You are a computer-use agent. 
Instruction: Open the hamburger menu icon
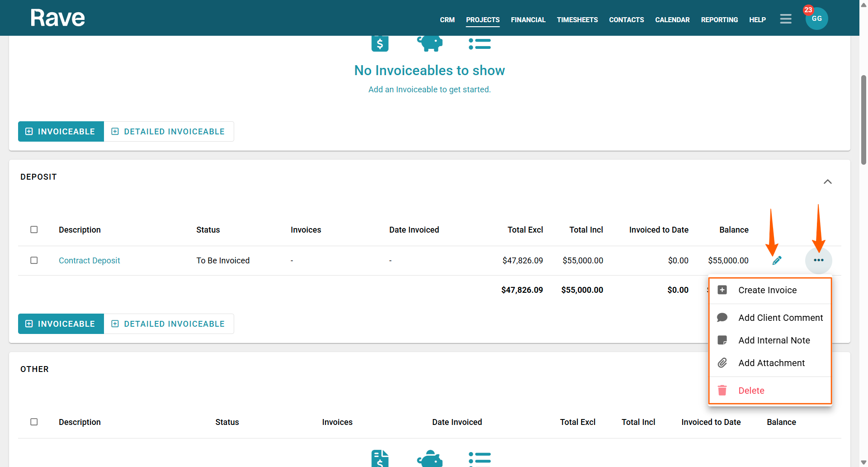pyautogui.click(x=786, y=19)
